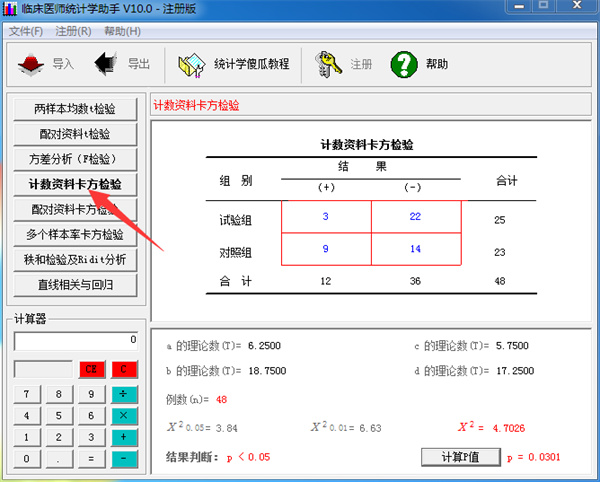
Task: Click the chi-square value 4.7026
Action: tap(509, 428)
